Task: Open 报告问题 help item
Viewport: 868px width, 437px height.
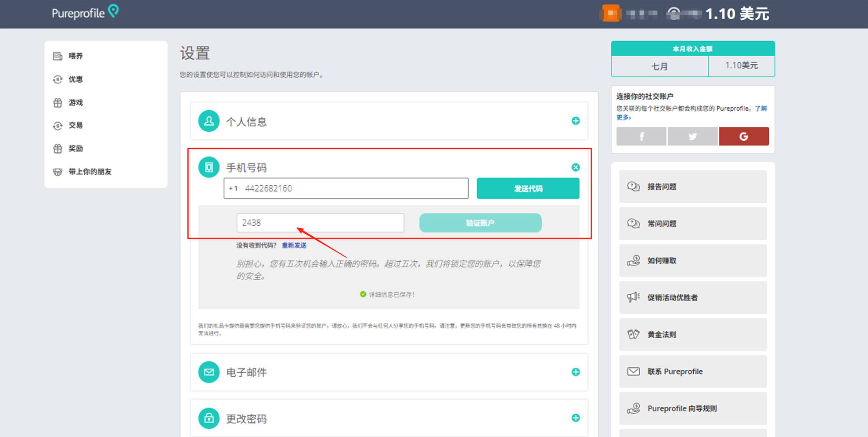Action: 693,187
